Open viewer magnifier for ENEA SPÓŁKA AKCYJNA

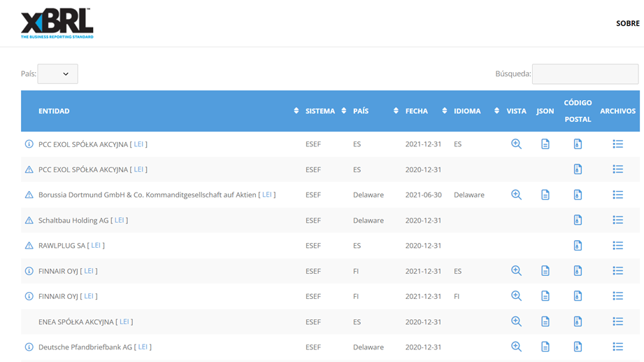coord(516,321)
